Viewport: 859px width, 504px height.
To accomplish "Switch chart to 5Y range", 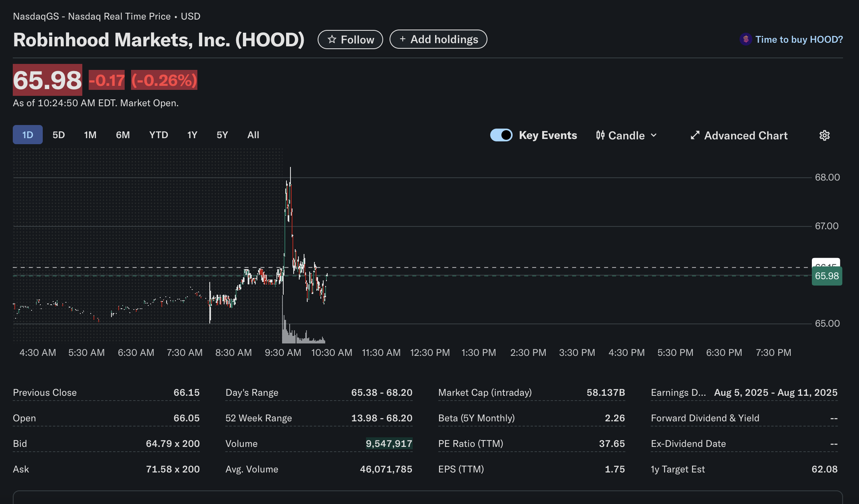I will coord(222,135).
